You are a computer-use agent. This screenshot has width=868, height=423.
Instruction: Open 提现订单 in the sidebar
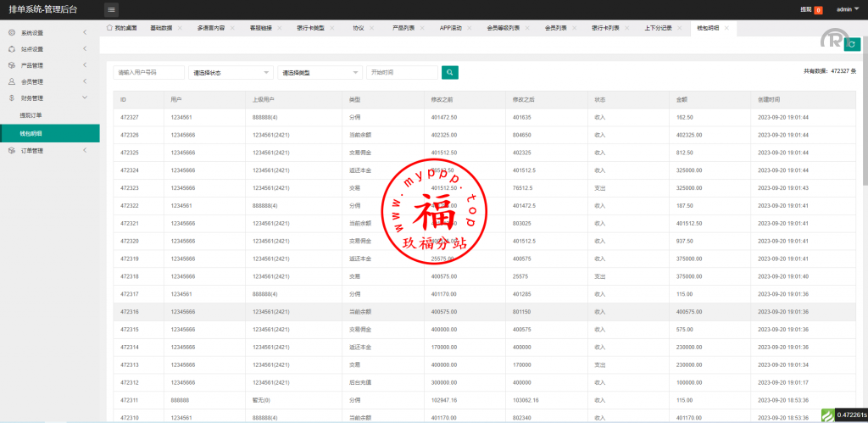(31, 115)
